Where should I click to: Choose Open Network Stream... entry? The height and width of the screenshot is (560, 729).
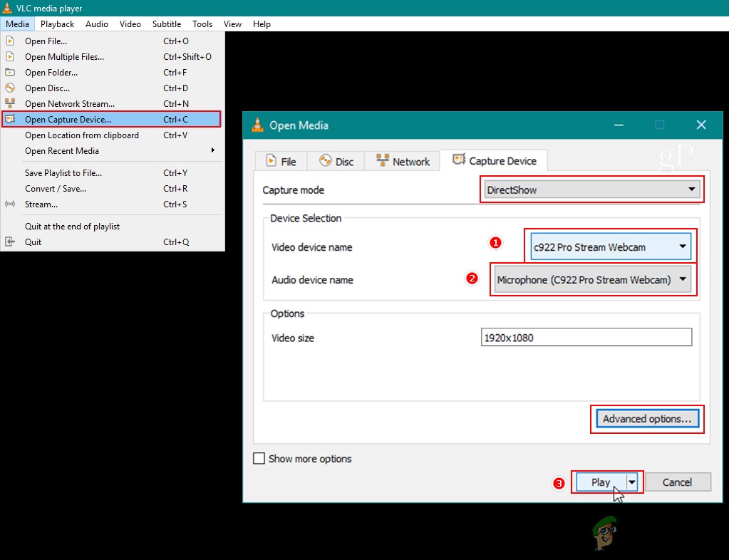(x=112, y=103)
